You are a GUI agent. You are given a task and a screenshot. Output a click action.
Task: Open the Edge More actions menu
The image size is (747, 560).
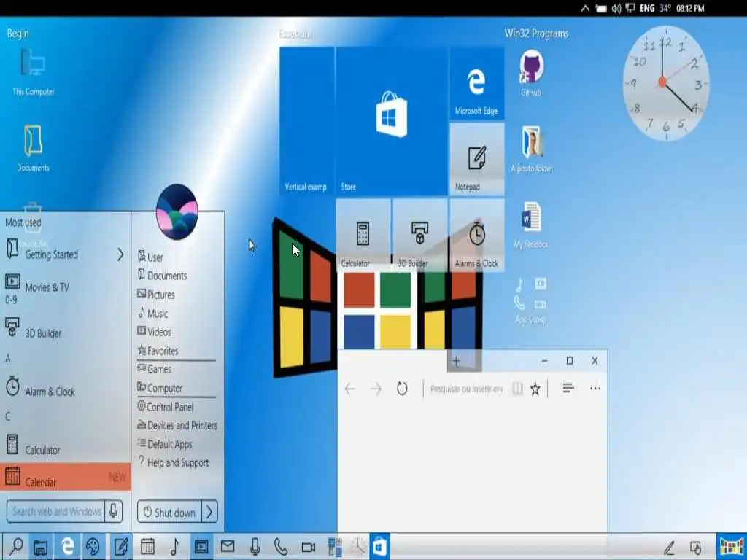pos(595,389)
